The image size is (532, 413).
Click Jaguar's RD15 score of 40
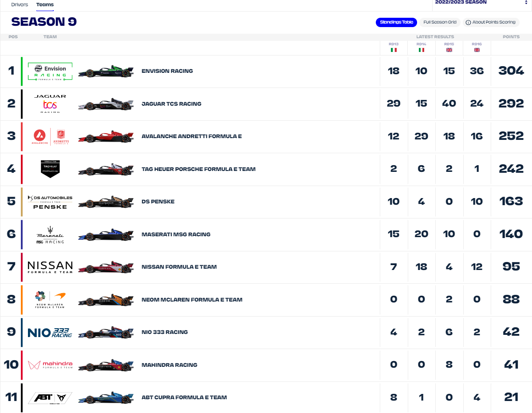pos(449,103)
